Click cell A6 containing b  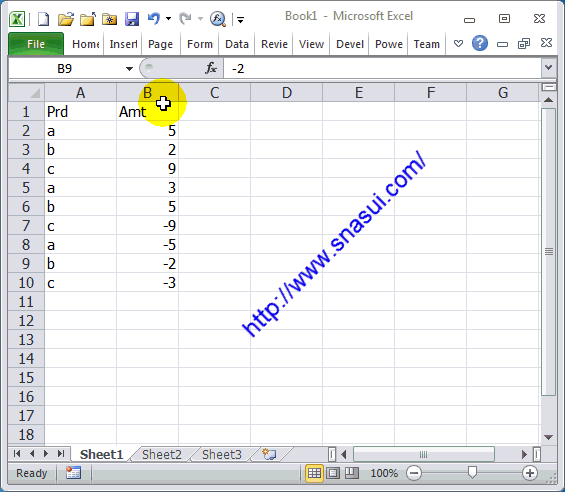(x=80, y=207)
